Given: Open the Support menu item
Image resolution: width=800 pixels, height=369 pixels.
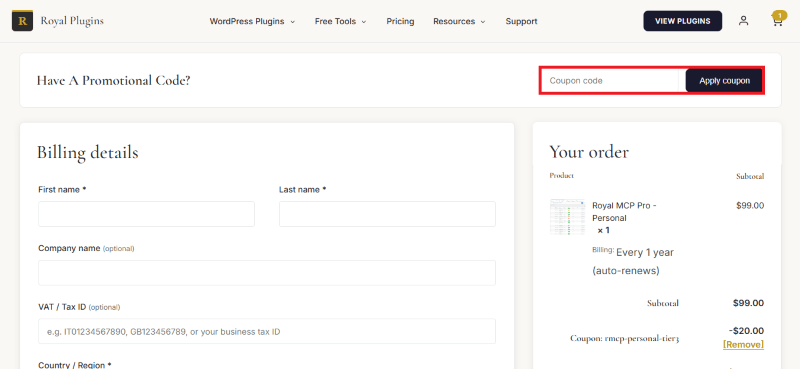Looking at the screenshot, I should tap(521, 21).
